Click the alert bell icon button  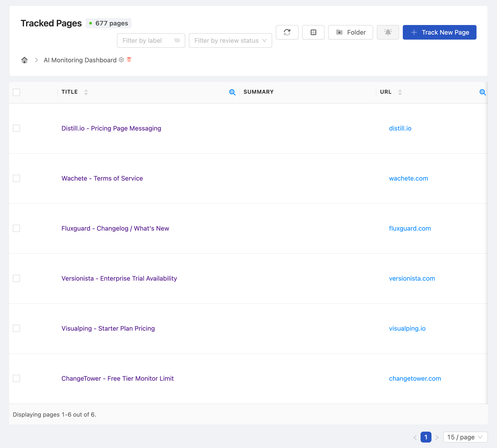tap(388, 32)
